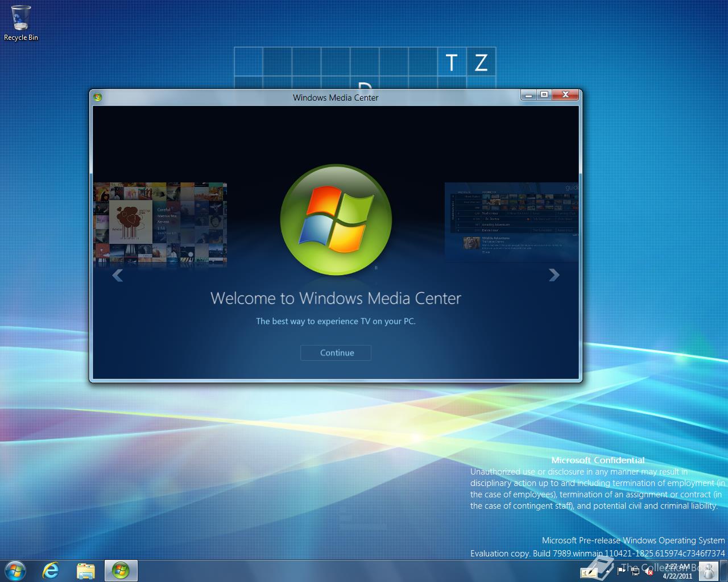
Task: Select the Media Center taskbar button
Action: (121, 570)
